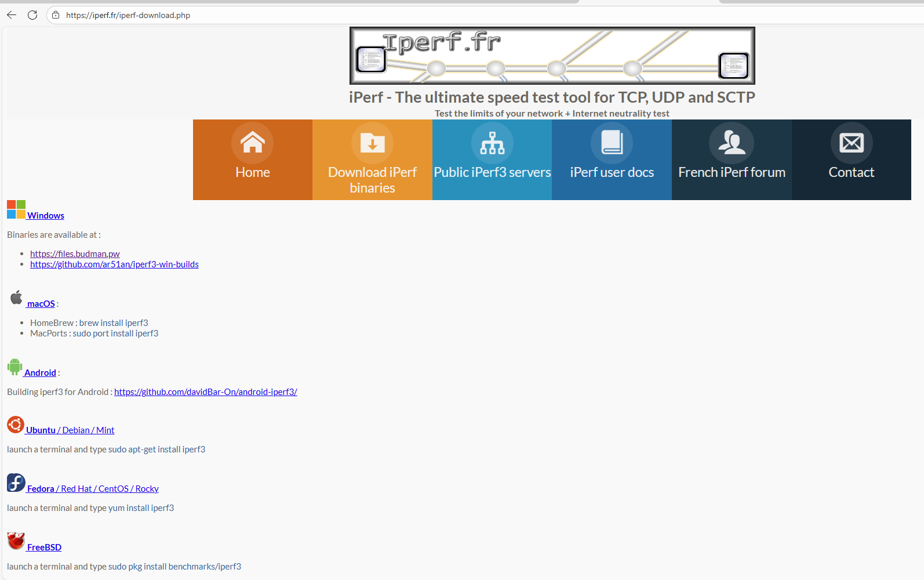The image size is (924, 580).
Task: Click 'sudo apt-get install iperf3' instruction text
Action: pyautogui.click(x=157, y=449)
